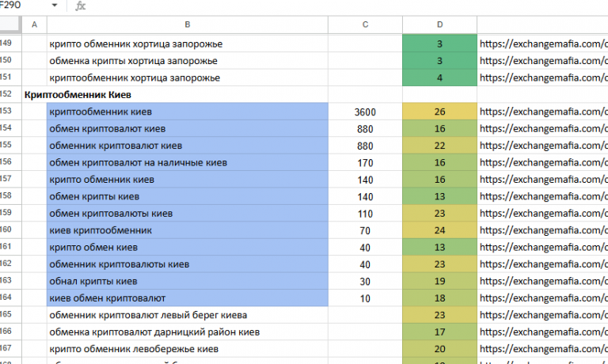Click cell 'криптообменник киев'

[x=188, y=112]
